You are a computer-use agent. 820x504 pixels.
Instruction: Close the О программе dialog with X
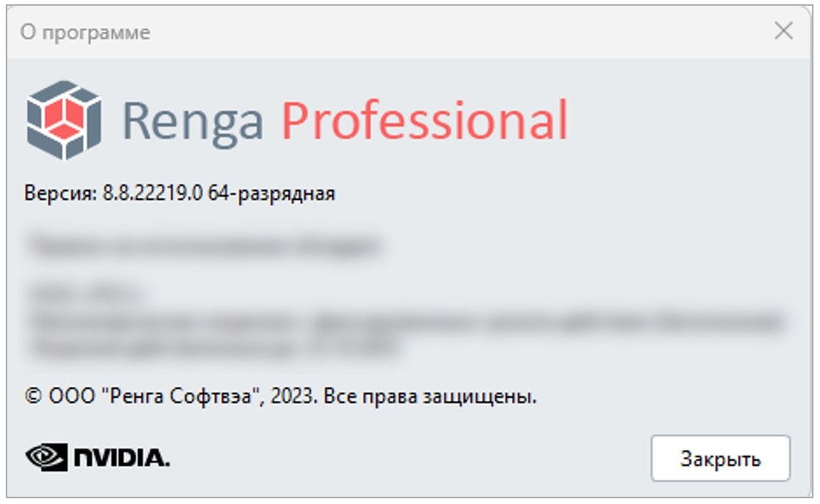[783, 31]
